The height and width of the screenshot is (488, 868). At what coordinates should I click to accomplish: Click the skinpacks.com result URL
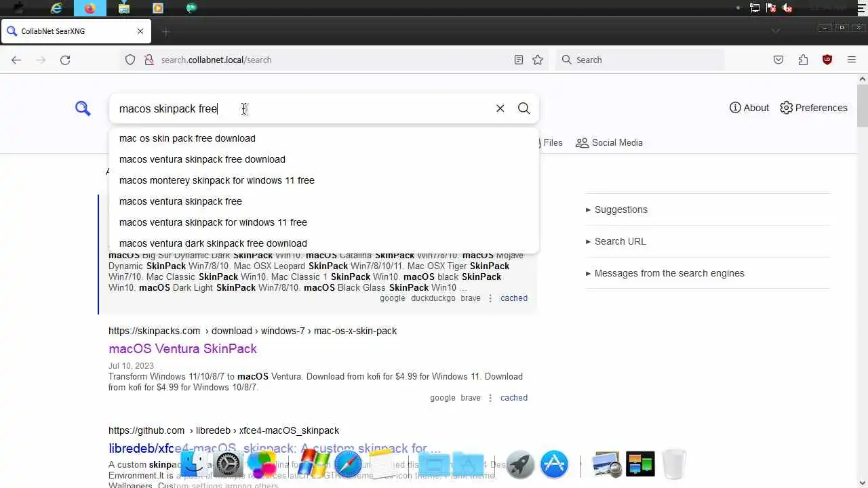[252, 331]
